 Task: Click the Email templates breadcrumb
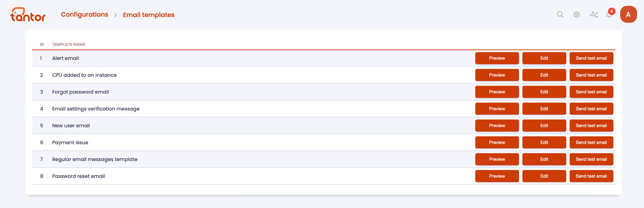[x=149, y=15]
